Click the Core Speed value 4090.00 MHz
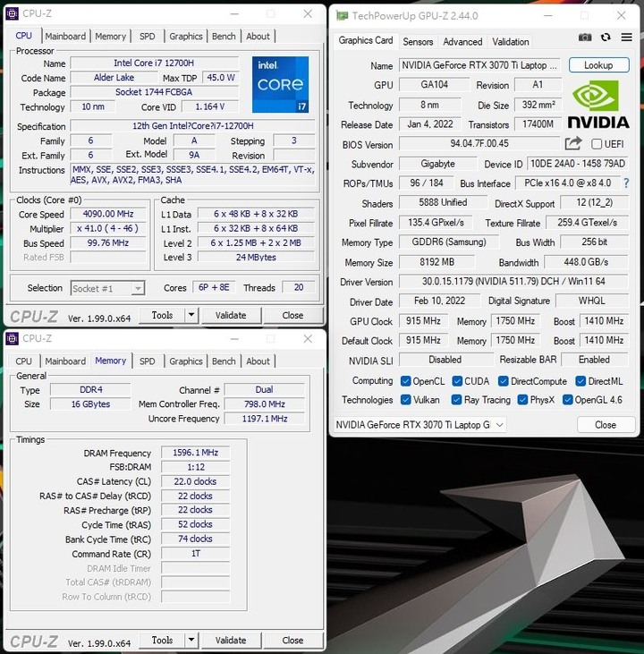644x654 pixels. click(x=108, y=214)
